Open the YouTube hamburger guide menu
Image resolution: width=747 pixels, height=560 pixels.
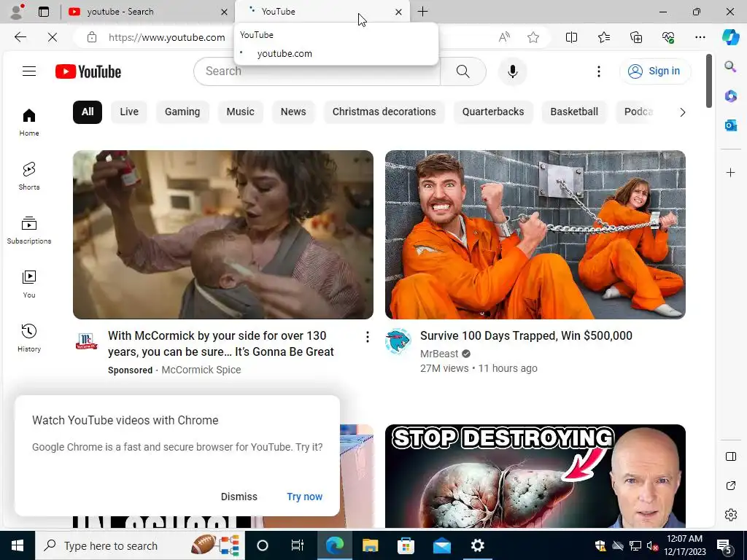pos(29,71)
